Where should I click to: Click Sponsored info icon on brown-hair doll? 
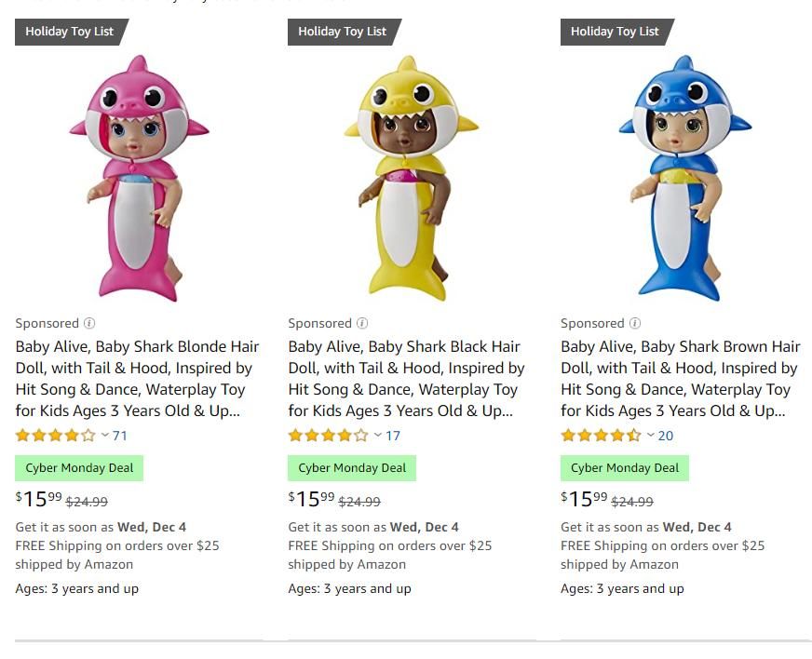point(635,324)
